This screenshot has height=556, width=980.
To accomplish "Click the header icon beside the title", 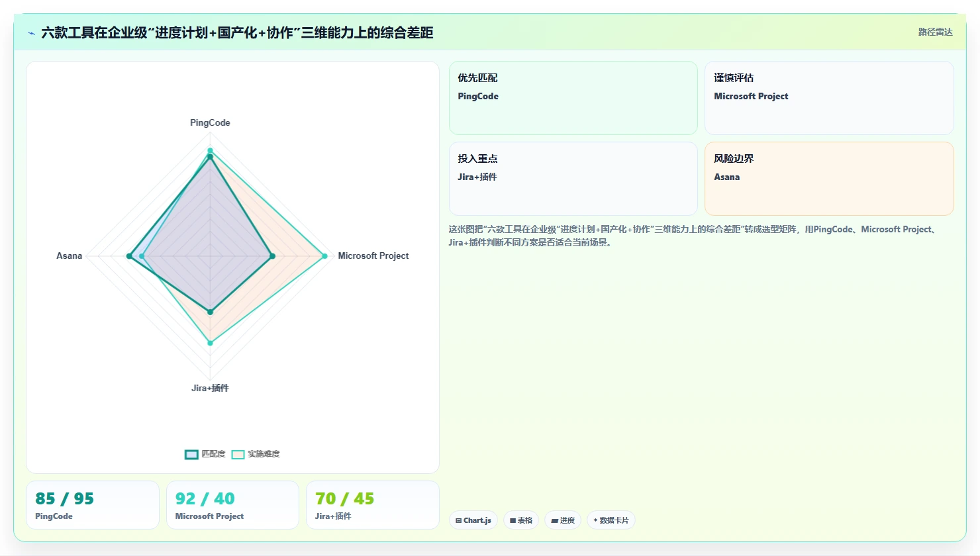I will pos(31,33).
